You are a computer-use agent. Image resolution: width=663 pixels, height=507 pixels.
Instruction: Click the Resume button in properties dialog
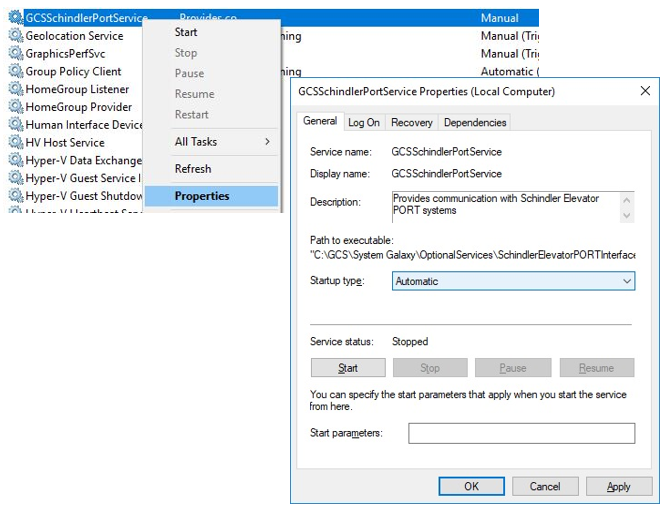point(597,368)
